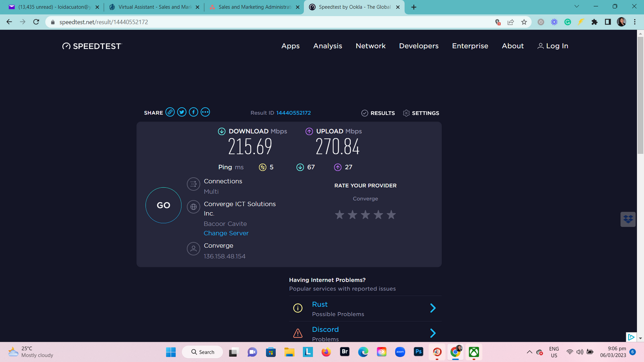Open the Network menu
This screenshot has width=644, height=362.
(370, 46)
